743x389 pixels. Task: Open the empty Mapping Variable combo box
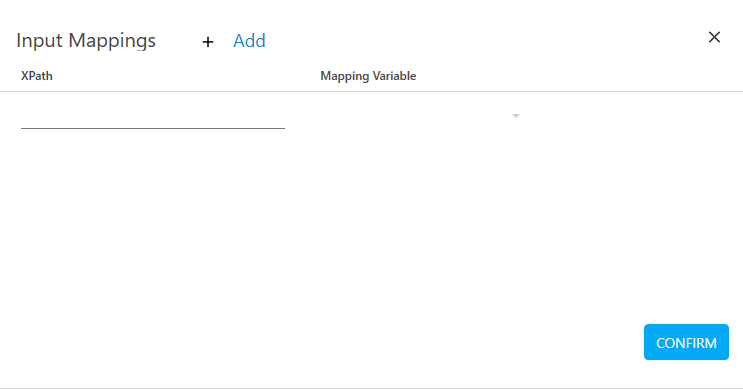[x=421, y=116]
